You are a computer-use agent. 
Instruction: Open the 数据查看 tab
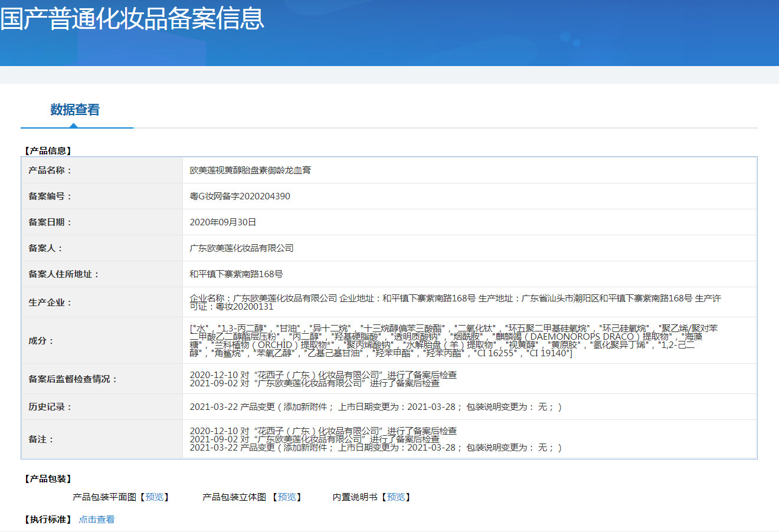[75, 110]
